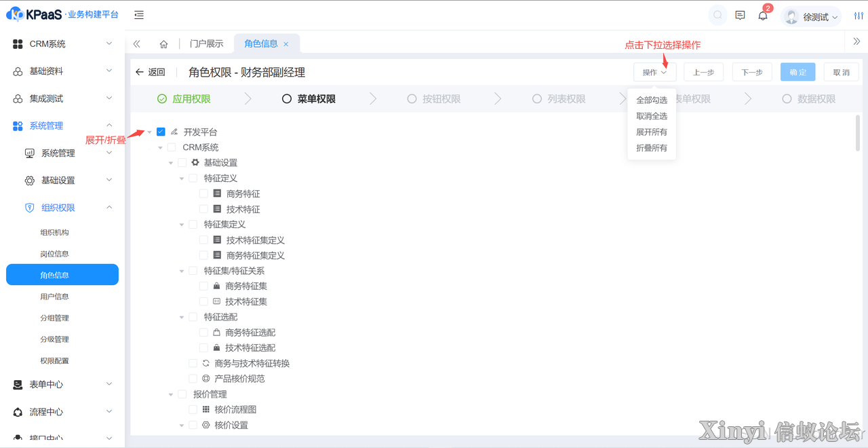Check the 商务特征 checkbox
Viewport: 868px width, 448px height.
coord(204,193)
